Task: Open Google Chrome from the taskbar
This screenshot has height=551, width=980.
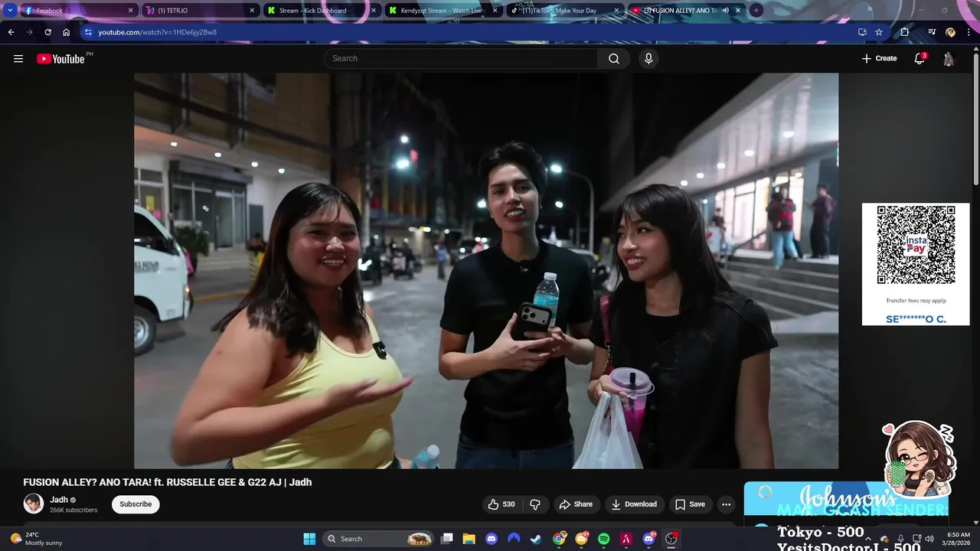Action: coord(560,539)
